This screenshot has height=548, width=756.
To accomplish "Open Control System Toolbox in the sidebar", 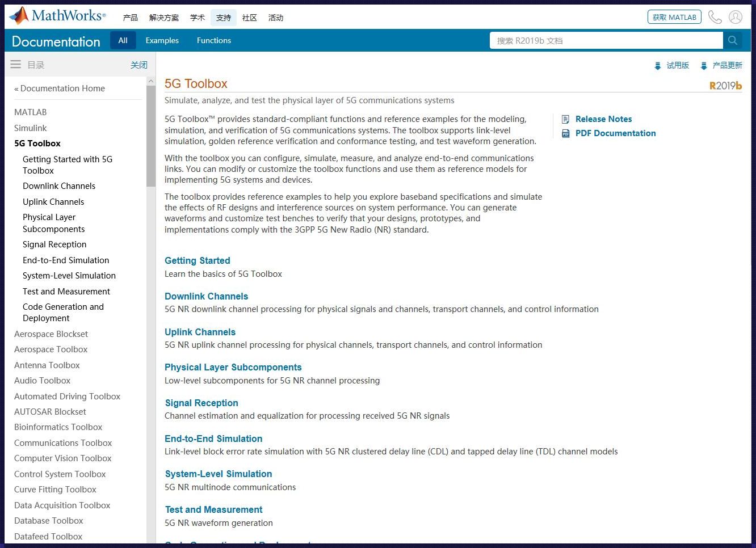I will (x=60, y=474).
